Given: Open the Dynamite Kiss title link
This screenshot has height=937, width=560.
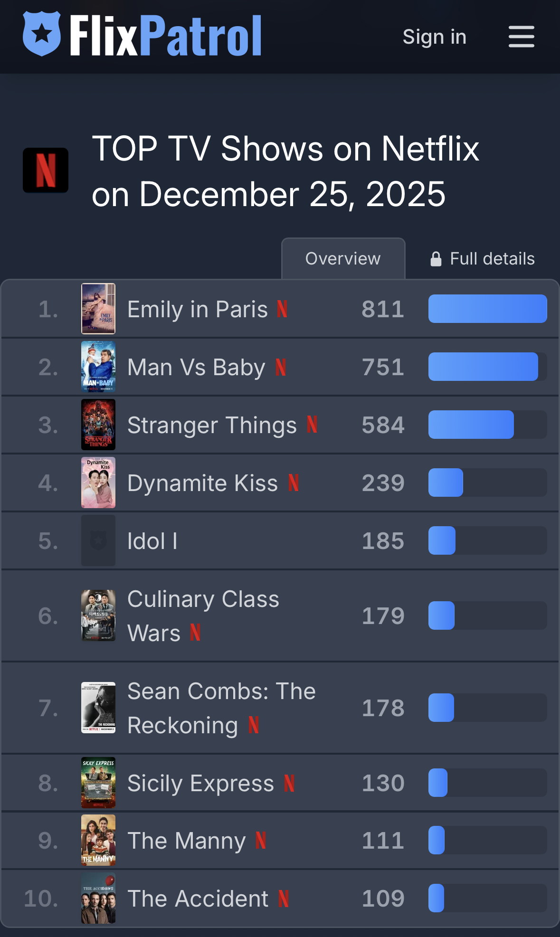Looking at the screenshot, I should click(202, 483).
